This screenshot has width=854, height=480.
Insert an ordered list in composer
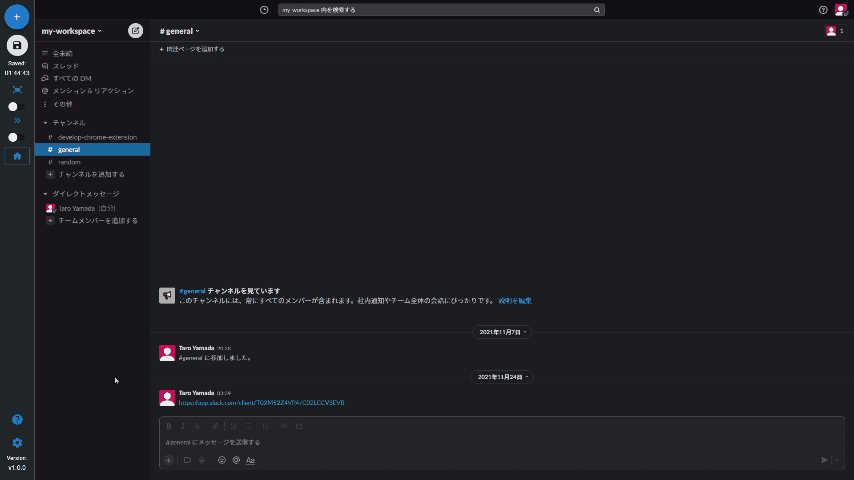coord(233,426)
